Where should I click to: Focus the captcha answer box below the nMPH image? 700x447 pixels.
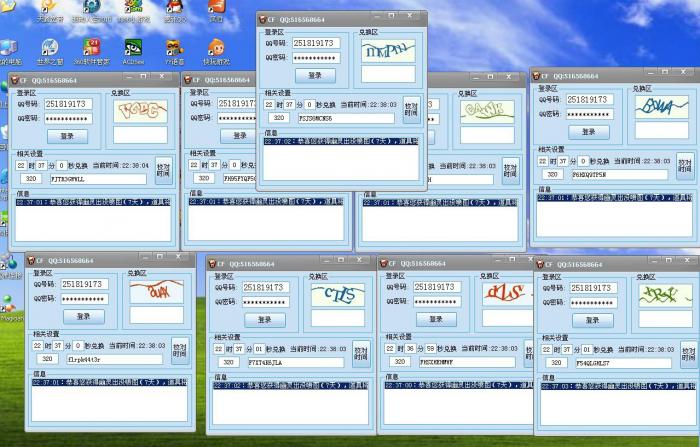click(x=388, y=74)
